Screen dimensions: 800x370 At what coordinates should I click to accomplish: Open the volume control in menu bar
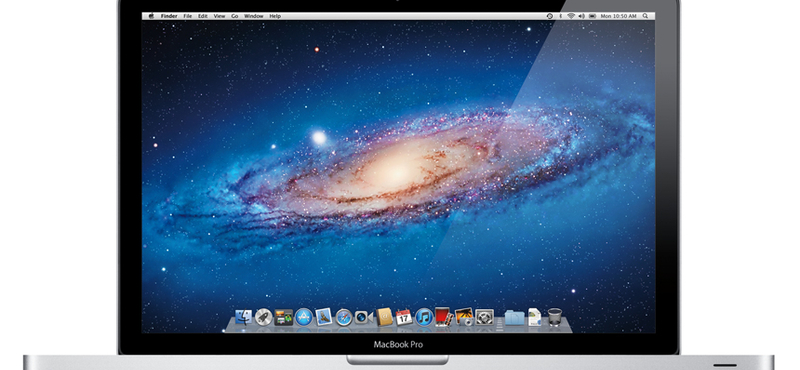click(582, 16)
